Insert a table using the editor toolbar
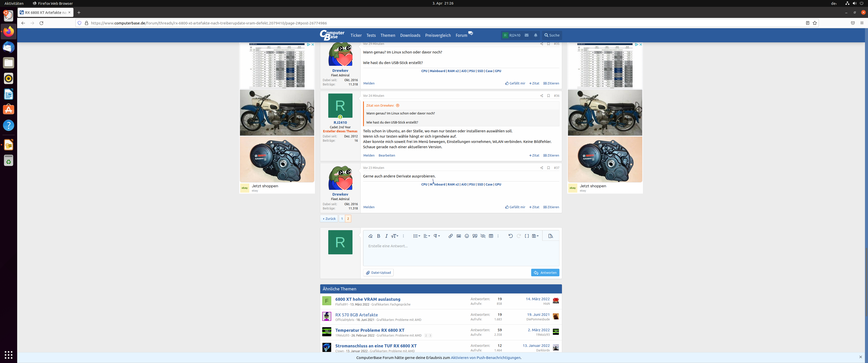 pyautogui.click(x=491, y=236)
